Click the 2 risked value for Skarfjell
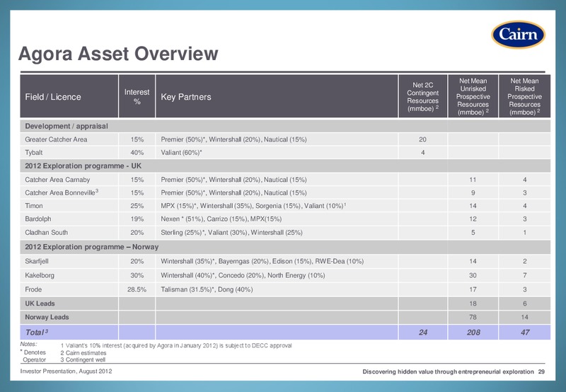The height and width of the screenshot is (392, 566). point(524,261)
